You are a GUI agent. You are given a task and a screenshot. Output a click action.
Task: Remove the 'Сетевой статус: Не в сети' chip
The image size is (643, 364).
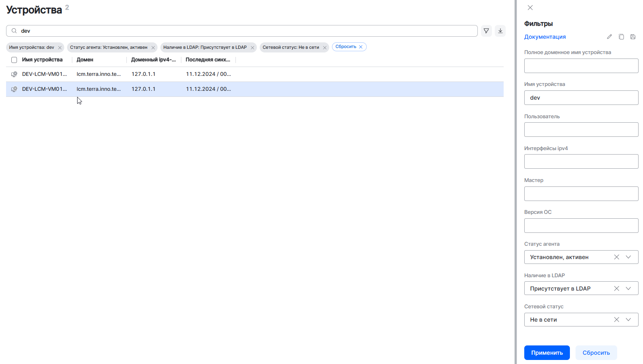click(x=325, y=48)
